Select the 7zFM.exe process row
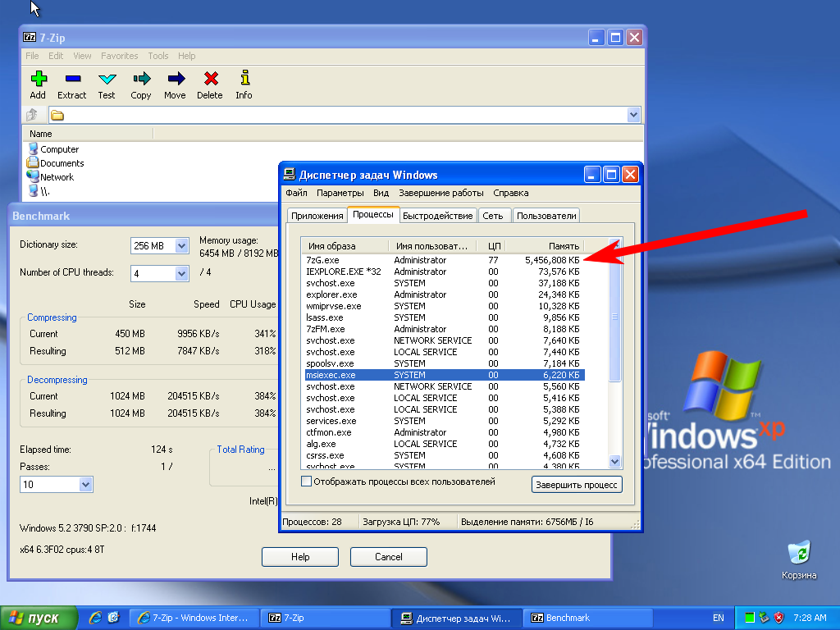The image size is (840, 630). tap(445, 329)
